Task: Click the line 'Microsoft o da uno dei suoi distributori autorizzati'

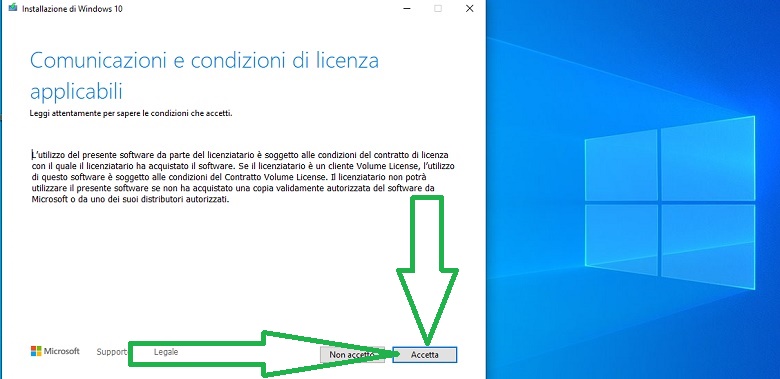Action: coord(130,199)
